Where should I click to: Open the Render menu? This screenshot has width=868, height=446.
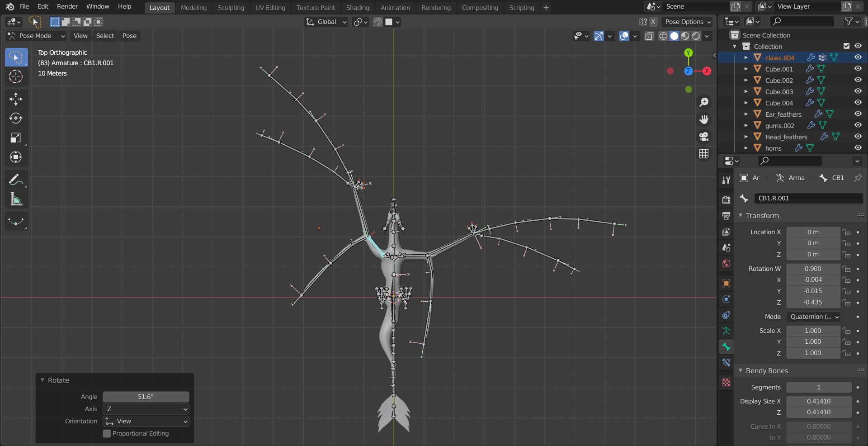[67, 6]
